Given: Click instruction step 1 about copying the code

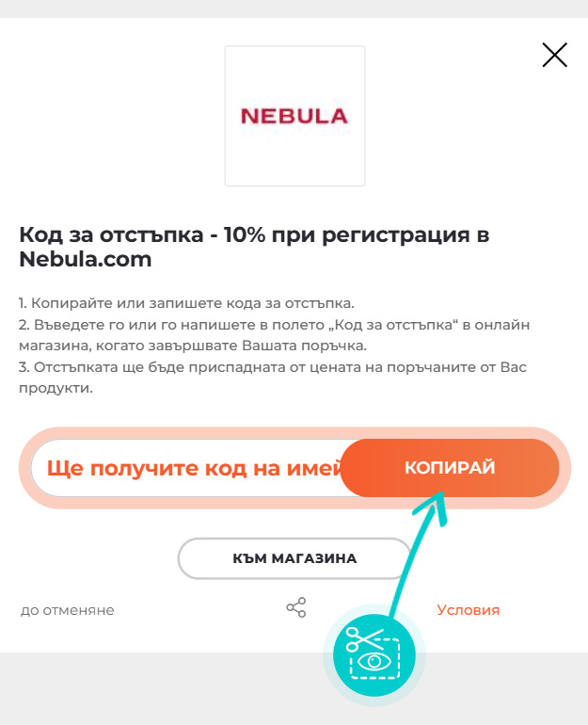Looking at the screenshot, I should (x=186, y=303).
